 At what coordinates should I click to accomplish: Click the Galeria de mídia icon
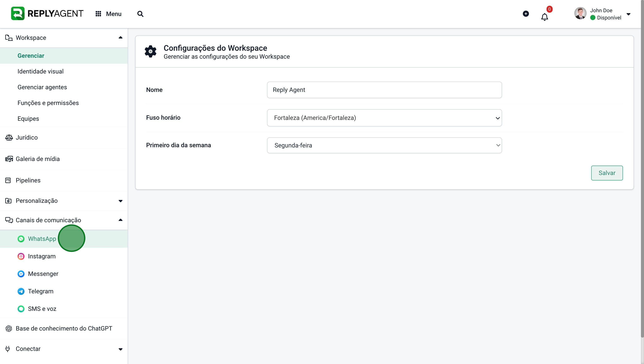[9, 159]
